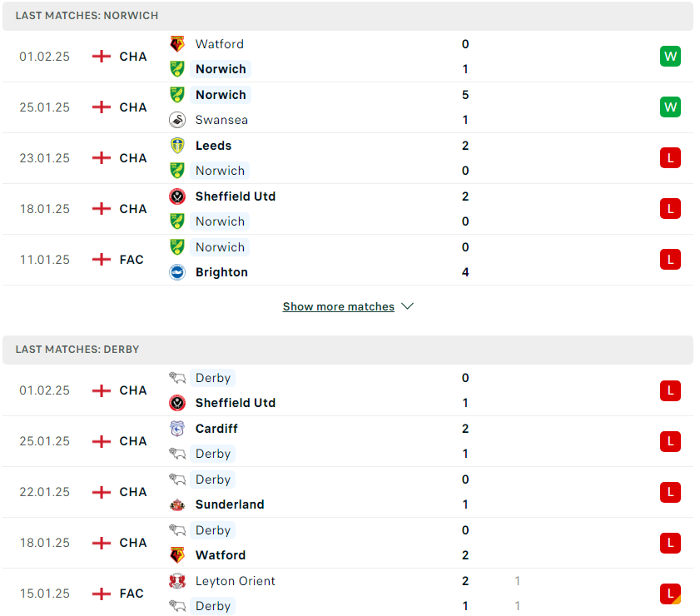Image resolution: width=700 pixels, height=616 pixels.
Task: Click the chevron next to Show more matches
Action: (407, 306)
